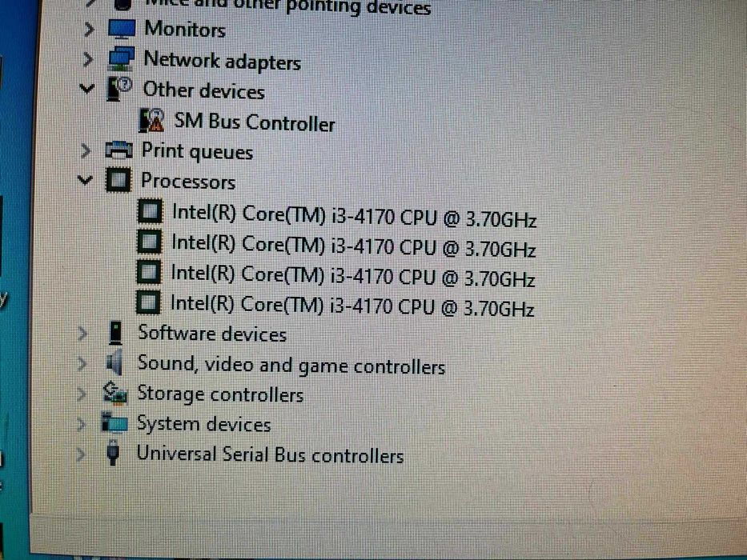Click the System devices folder icon

(114, 423)
